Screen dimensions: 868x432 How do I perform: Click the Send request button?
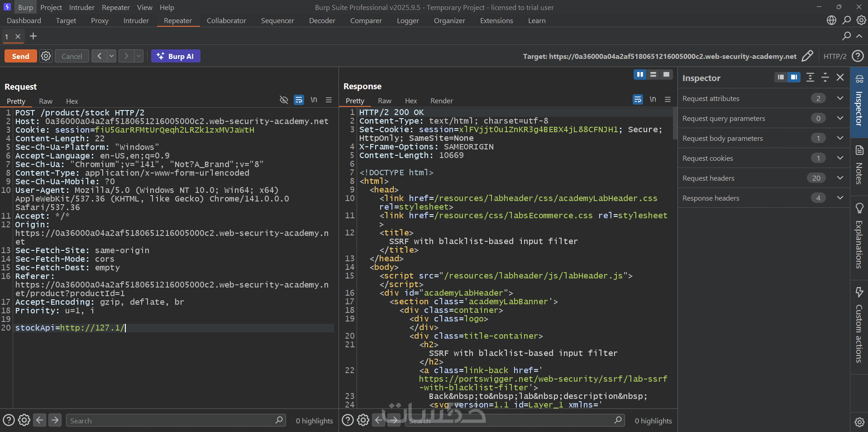click(20, 56)
